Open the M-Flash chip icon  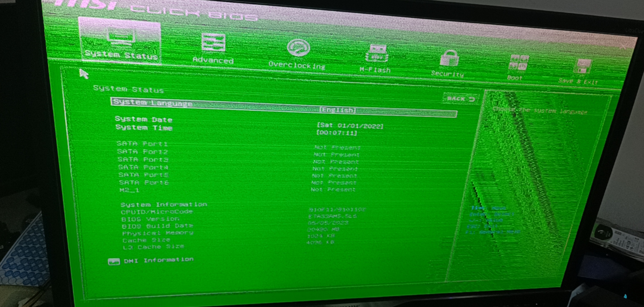point(377,53)
